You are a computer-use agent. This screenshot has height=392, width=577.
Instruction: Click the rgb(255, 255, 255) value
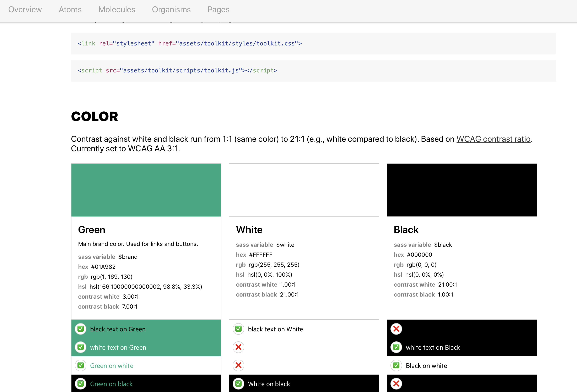point(274,265)
